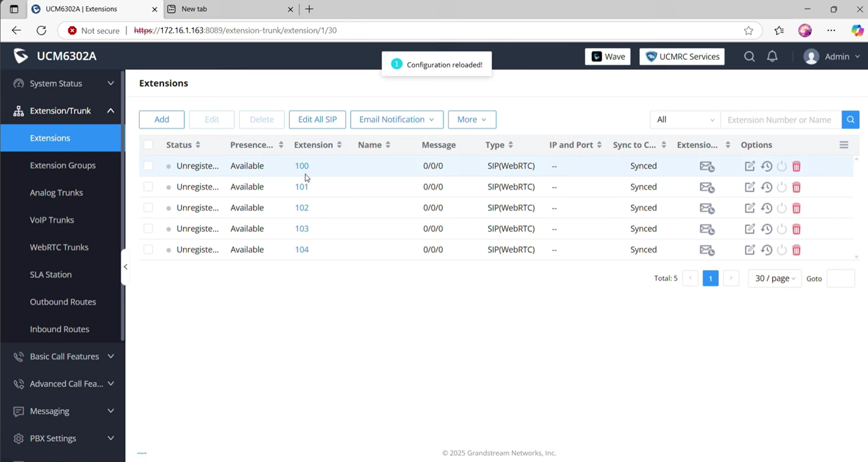Open the notifications bell icon

click(x=772, y=57)
